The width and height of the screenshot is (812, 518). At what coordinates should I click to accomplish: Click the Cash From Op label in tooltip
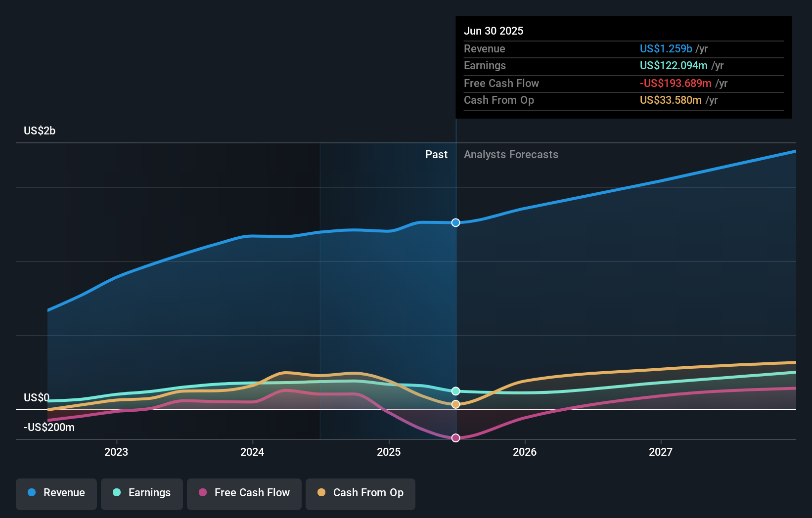[499, 100]
